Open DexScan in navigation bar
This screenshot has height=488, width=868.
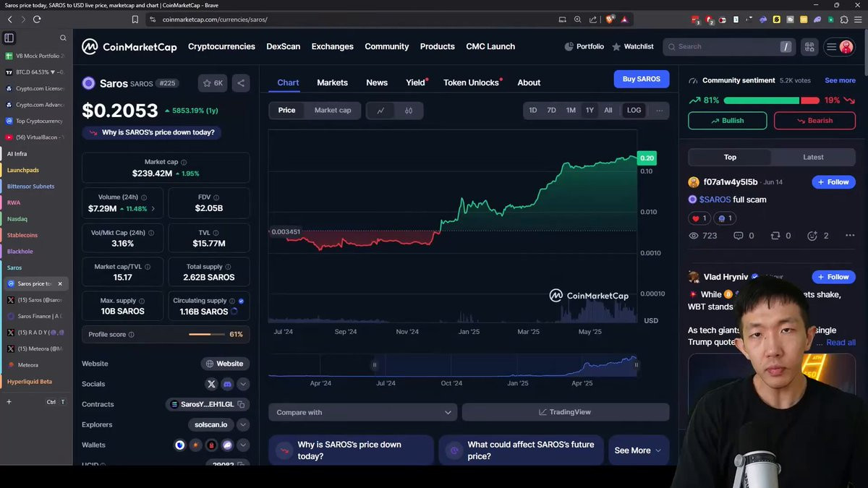point(283,46)
